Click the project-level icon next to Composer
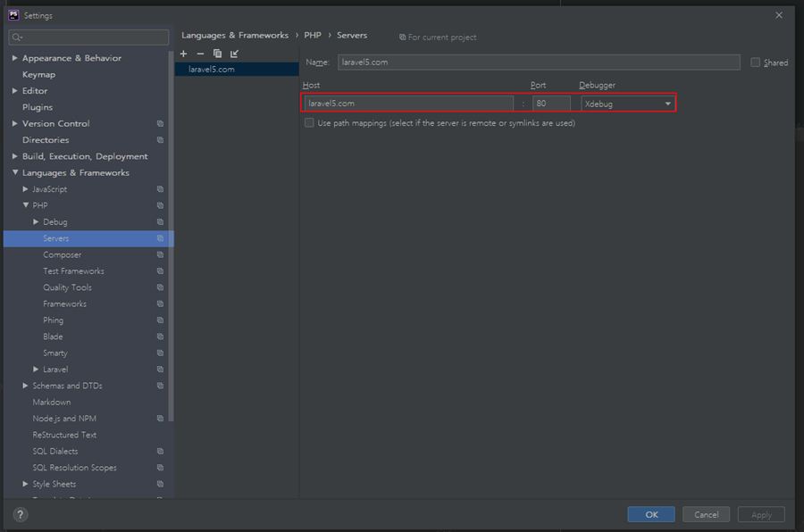 pyautogui.click(x=160, y=255)
